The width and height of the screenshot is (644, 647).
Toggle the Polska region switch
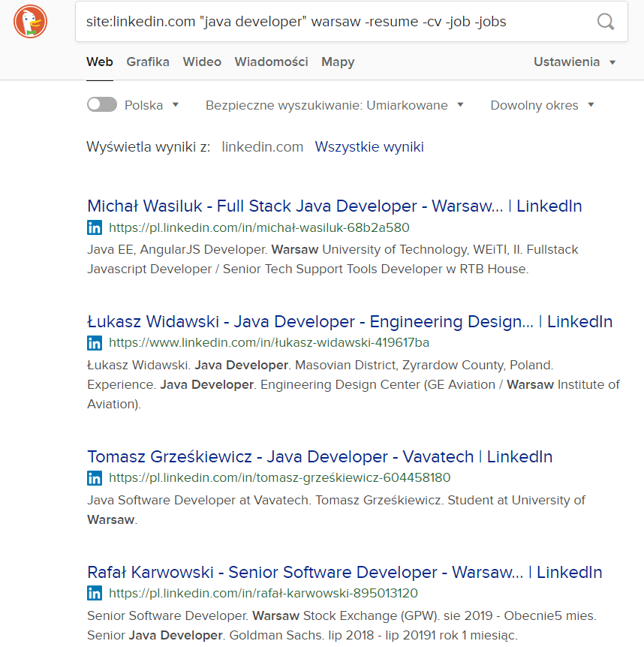tap(102, 105)
